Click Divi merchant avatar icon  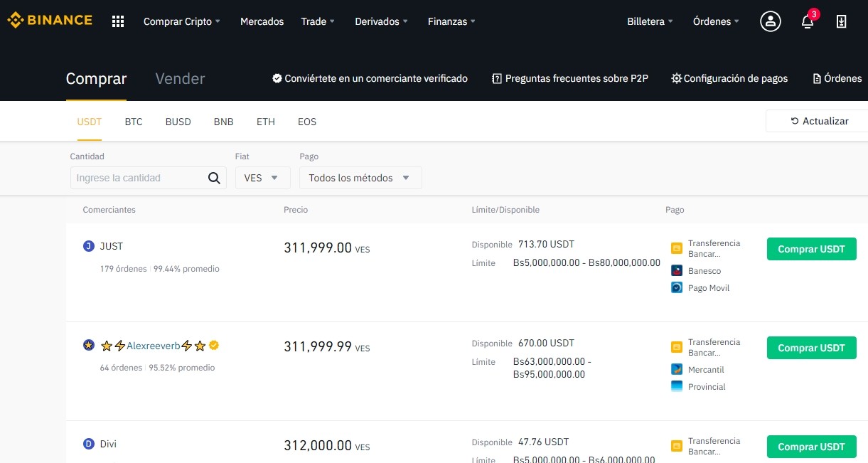[89, 444]
